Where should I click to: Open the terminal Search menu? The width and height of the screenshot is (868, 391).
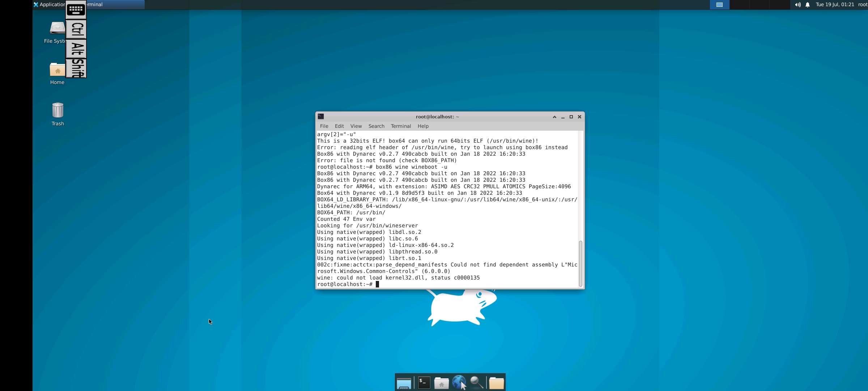376,126
